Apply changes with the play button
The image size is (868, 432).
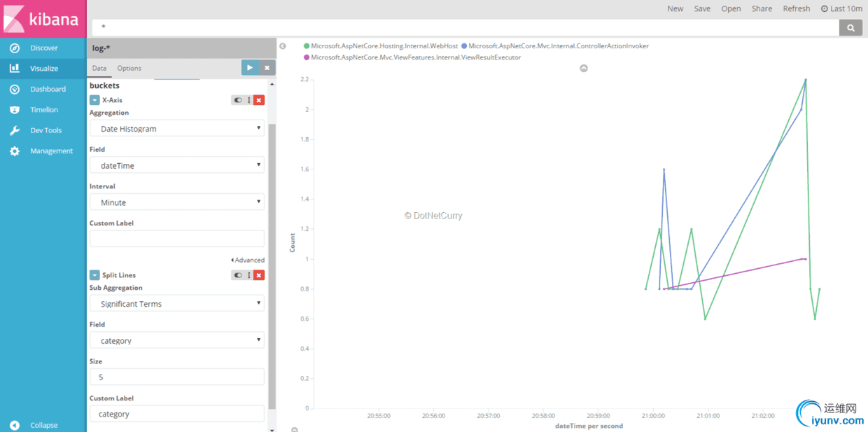coord(250,67)
